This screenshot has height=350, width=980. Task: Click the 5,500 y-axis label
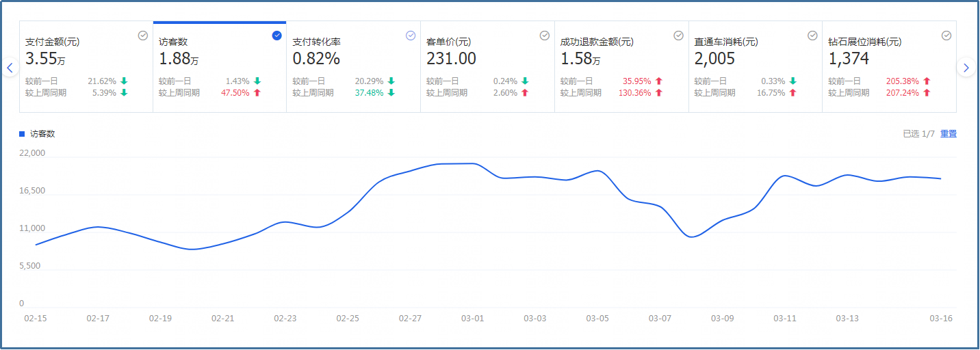29,266
